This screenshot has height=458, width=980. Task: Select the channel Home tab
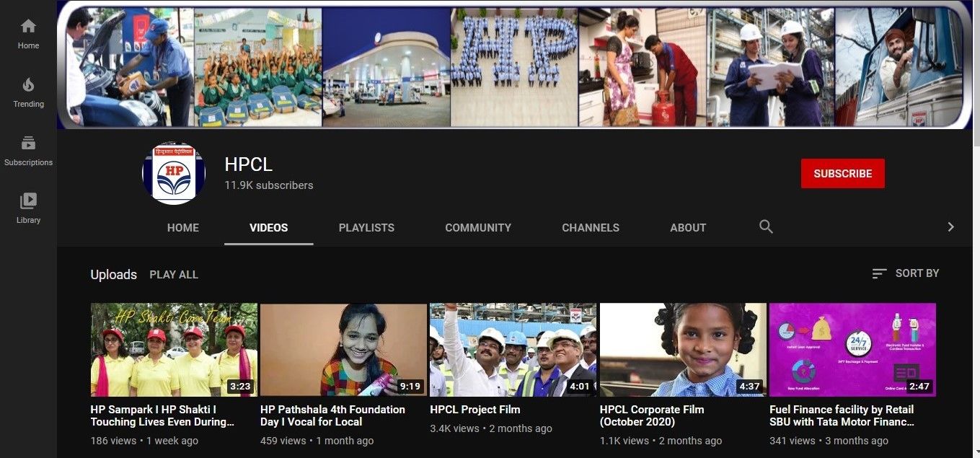pyautogui.click(x=183, y=227)
